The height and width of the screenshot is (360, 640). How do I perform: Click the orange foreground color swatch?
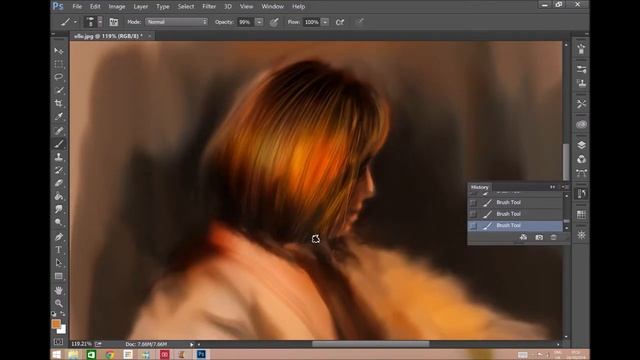click(56, 324)
